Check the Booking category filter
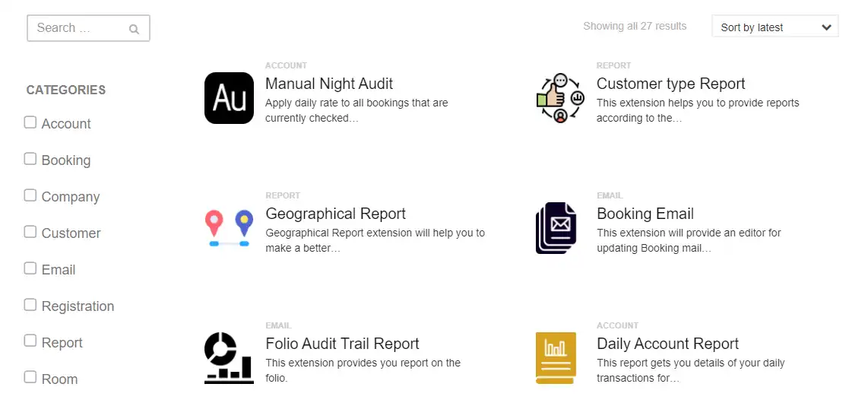 (x=30, y=159)
